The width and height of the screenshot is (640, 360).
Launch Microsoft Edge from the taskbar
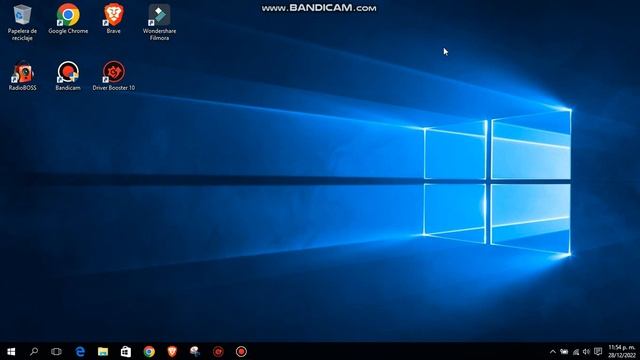(80, 351)
